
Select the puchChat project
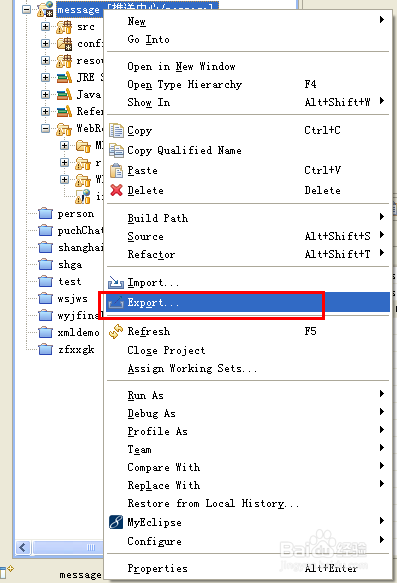tap(80, 231)
